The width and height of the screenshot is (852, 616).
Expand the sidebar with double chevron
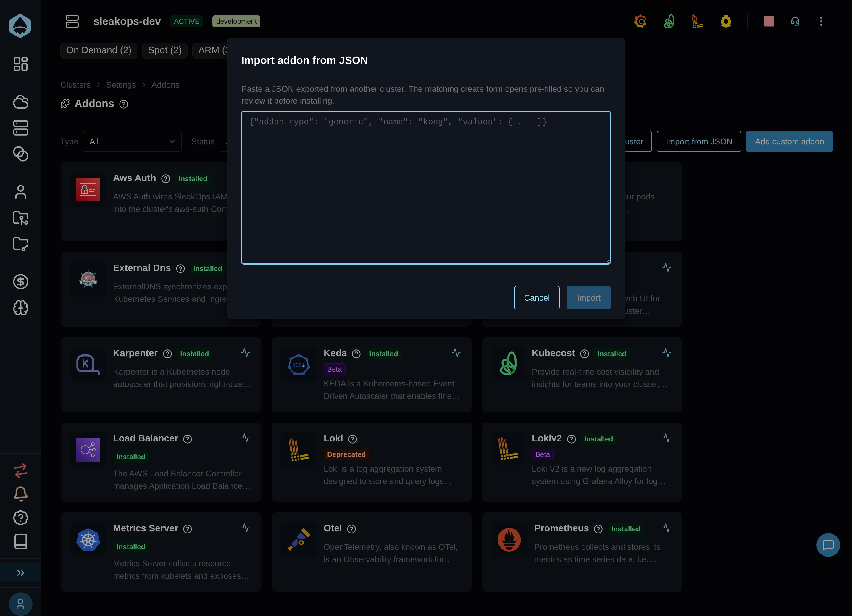coord(21,573)
